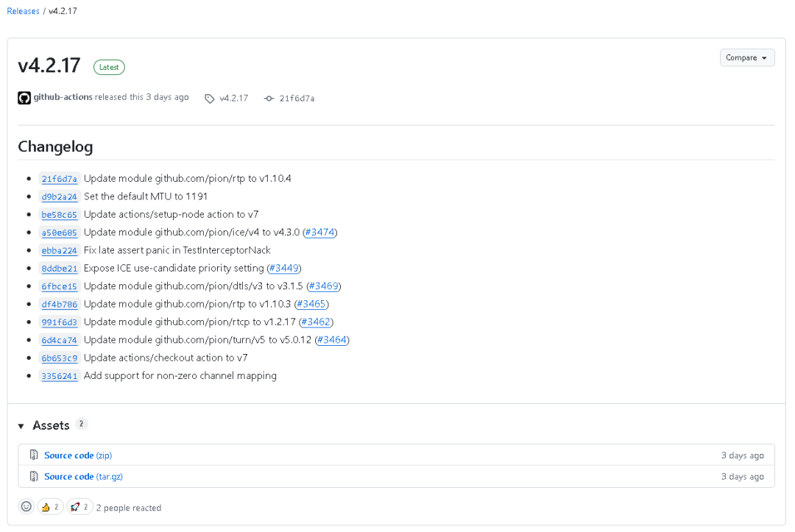Open pull request #3464 link
The width and height of the screenshot is (795, 532).
tap(332, 339)
